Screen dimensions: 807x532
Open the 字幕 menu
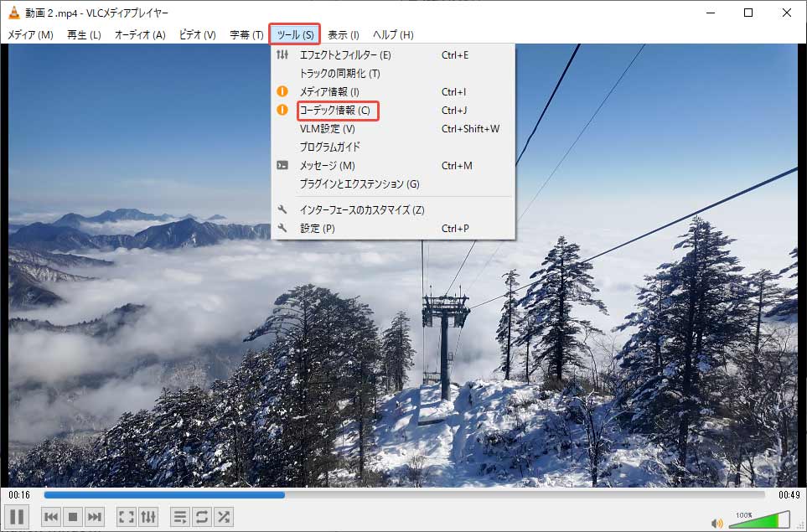click(248, 34)
